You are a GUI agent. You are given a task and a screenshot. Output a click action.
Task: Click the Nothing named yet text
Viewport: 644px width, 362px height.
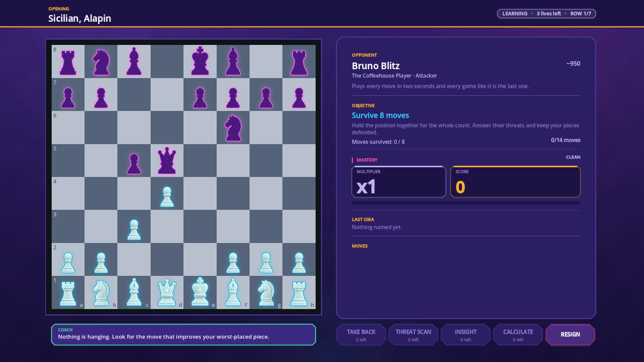pos(377,227)
